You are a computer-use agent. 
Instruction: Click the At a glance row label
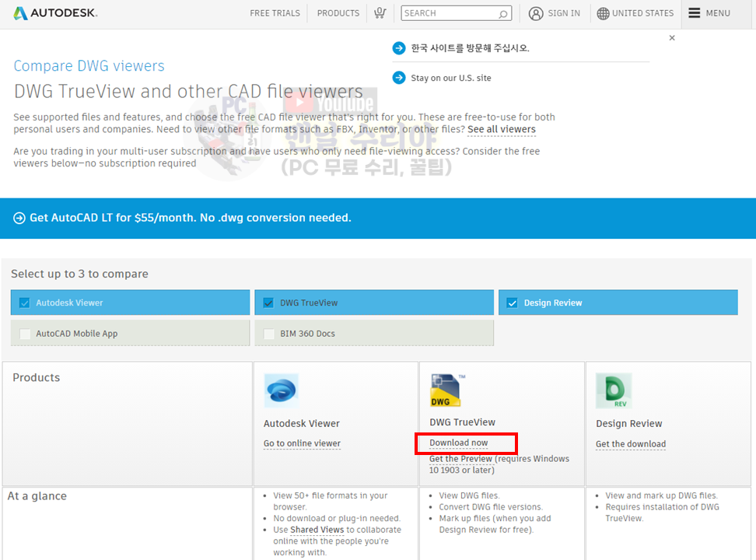[37, 496]
